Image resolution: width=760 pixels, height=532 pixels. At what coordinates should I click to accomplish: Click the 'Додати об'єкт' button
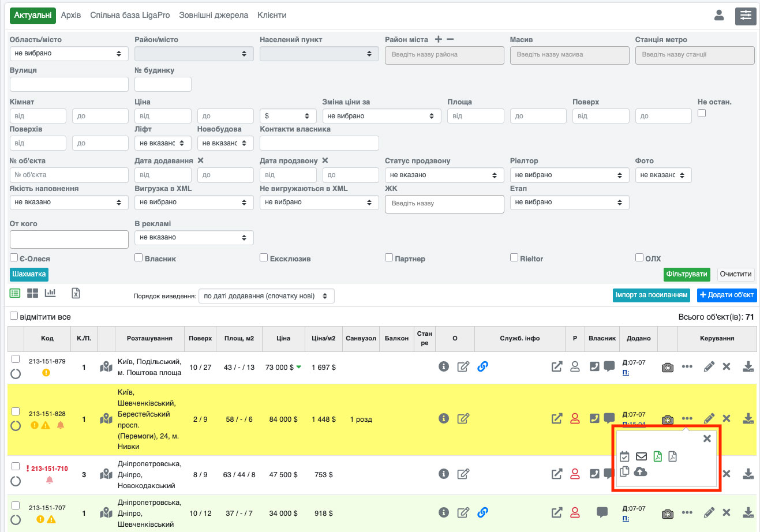(x=727, y=295)
